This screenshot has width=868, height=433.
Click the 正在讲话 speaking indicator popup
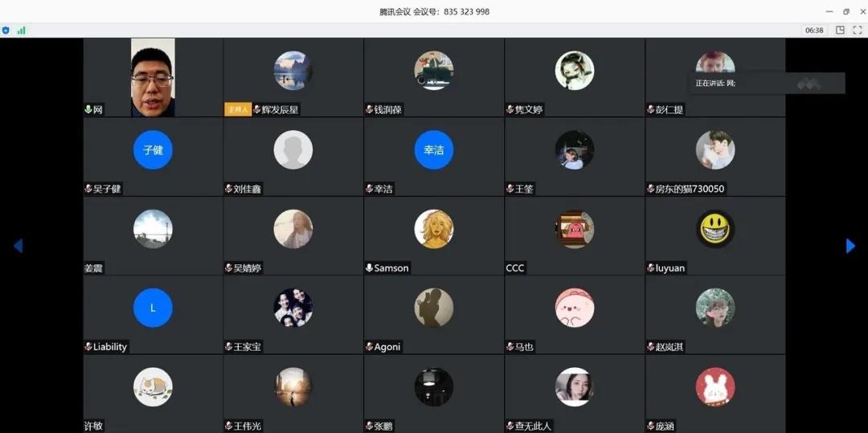click(x=767, y=83)
